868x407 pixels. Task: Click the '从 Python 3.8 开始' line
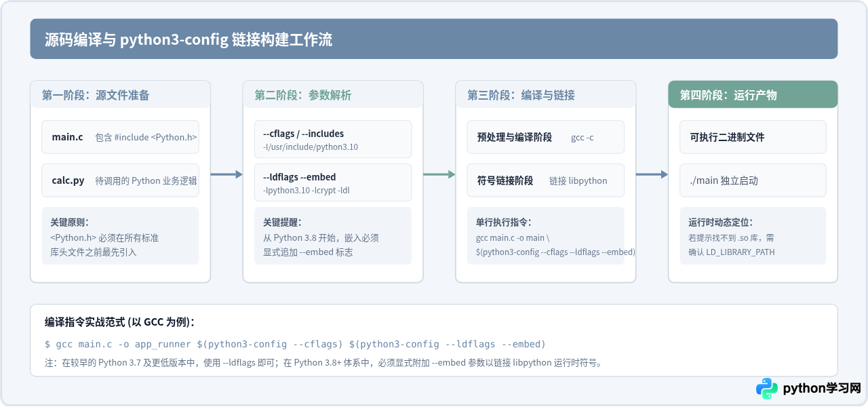point(321,238)
